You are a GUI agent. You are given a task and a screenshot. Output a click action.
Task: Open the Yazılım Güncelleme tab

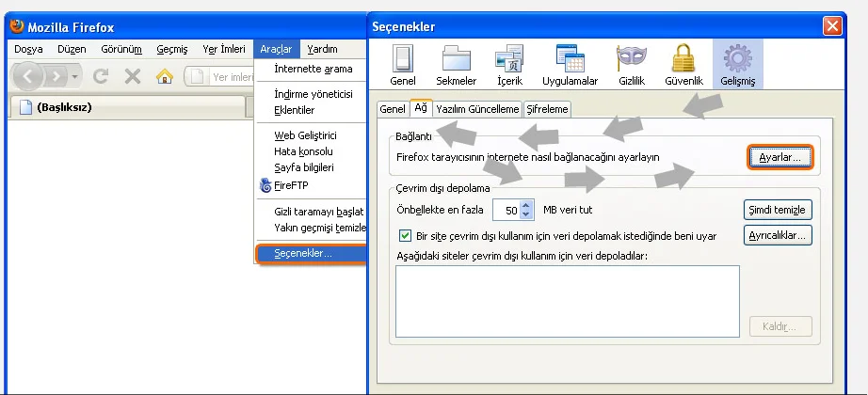click(x=477, y=109)
